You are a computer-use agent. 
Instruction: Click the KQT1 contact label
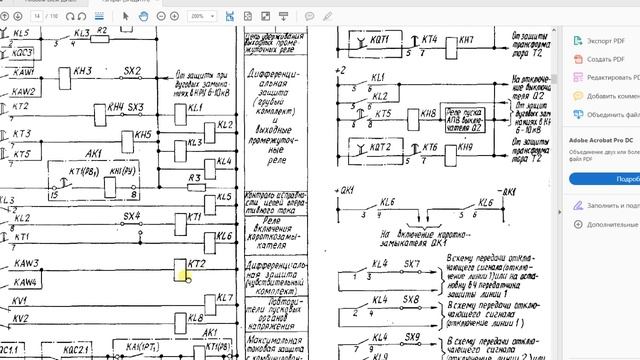point(380,40)
